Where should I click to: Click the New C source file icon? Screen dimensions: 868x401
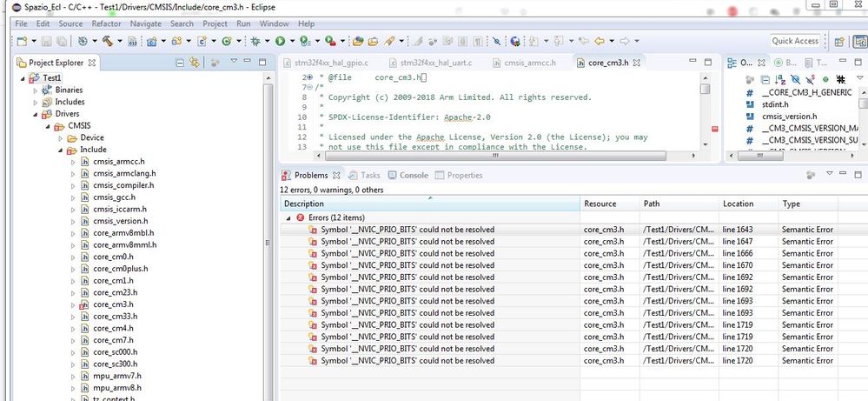pyautogui.click(x=202, y=41)
